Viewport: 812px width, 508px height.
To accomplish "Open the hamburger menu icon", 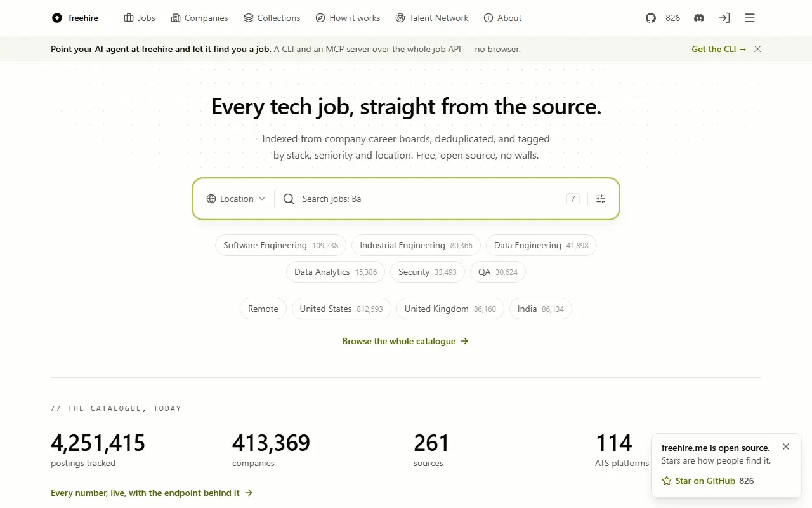I will [x=750, y=18].
